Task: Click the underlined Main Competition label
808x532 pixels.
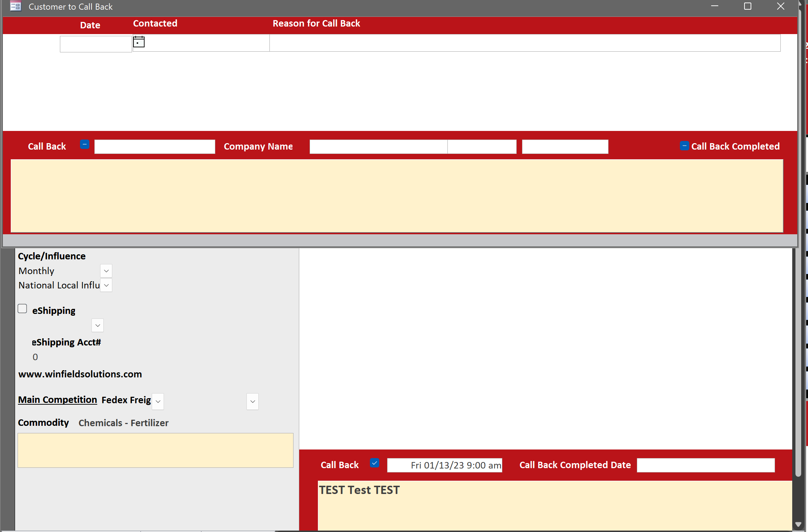Action: click(x=57, y=400)
